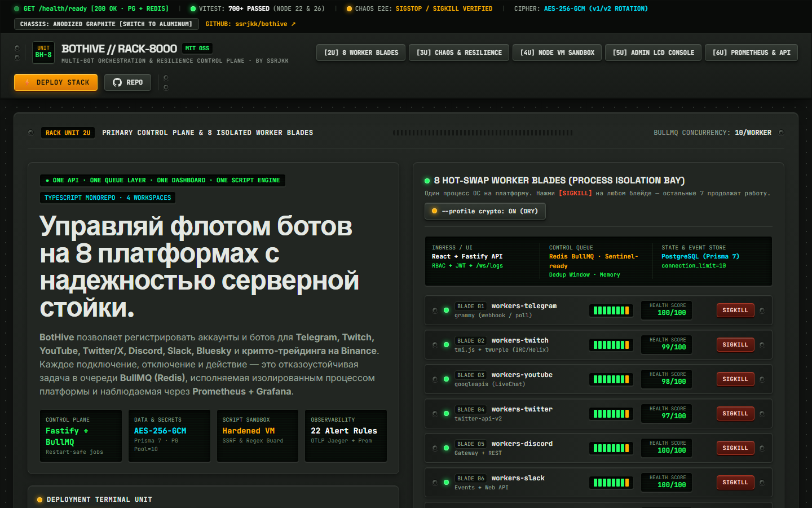The height and width of the screenshot is (508, 812).
Task: Kill the workers-twitch blade process
Action: (x=735, y=345)
